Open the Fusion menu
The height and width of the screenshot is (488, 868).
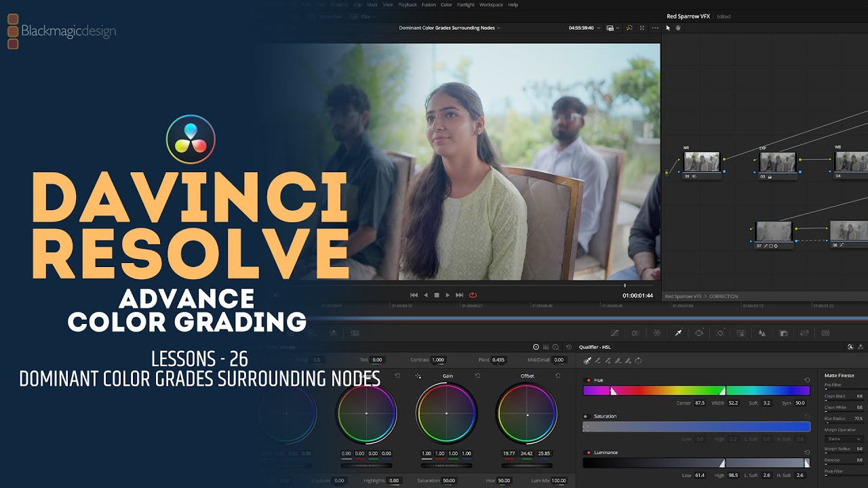(429, 5)
